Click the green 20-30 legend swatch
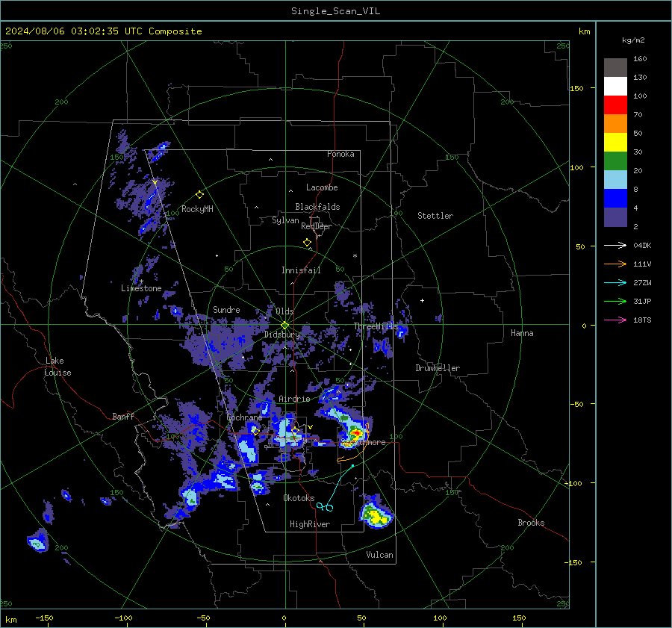 (x=615, y=161)
